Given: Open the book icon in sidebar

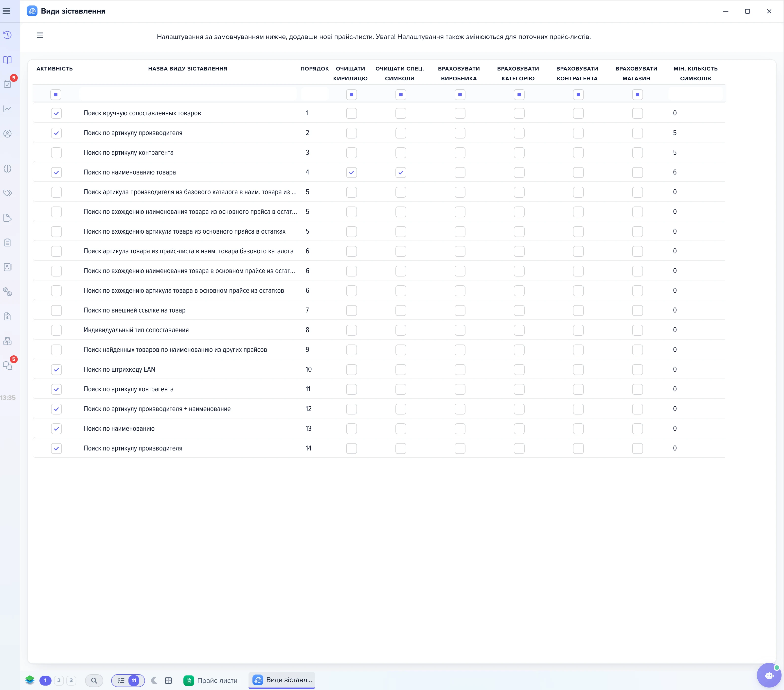Looking at the screenshot, I should point(8,60).
